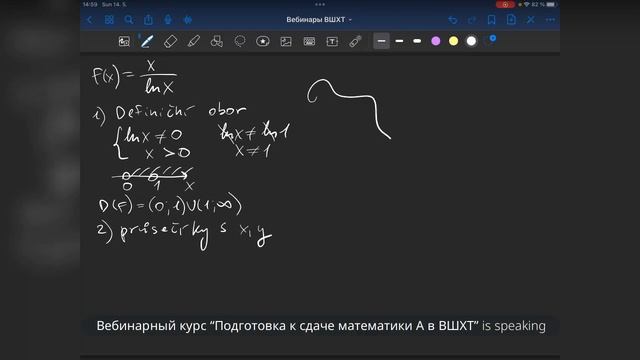This screenshot has height=360, width=640.
Task: Tap the red screen recording indicator
Action: click(505, 4)
